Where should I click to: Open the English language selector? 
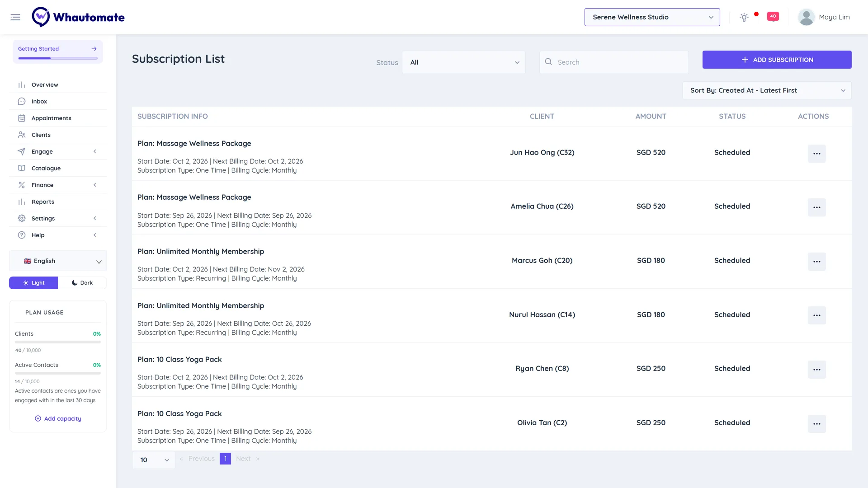(x=58, y=261)
